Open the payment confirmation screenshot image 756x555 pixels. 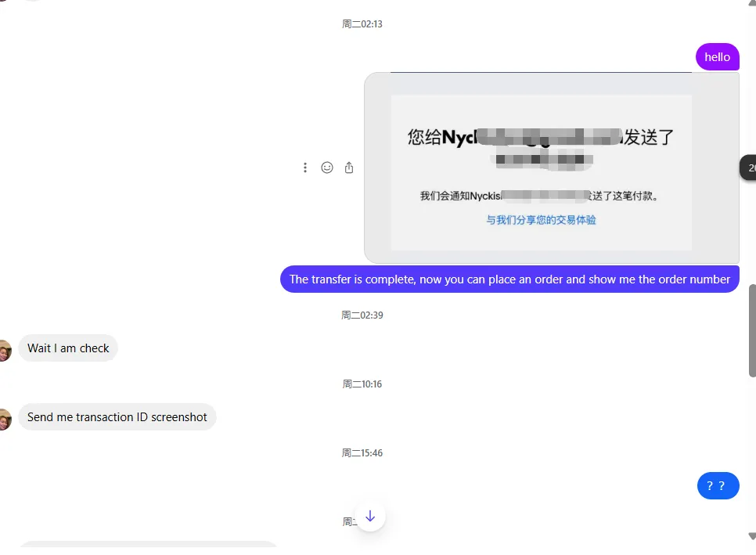tap(552, 168)
